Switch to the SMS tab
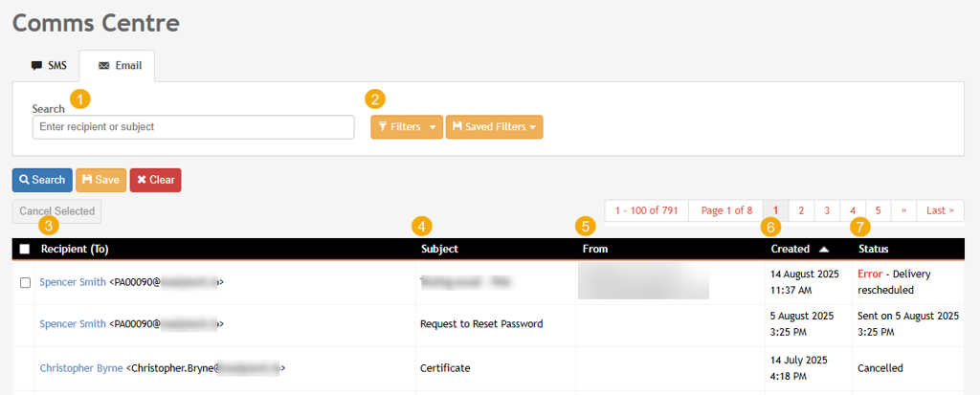The image size is (980, 395). (x=48, y=66)
